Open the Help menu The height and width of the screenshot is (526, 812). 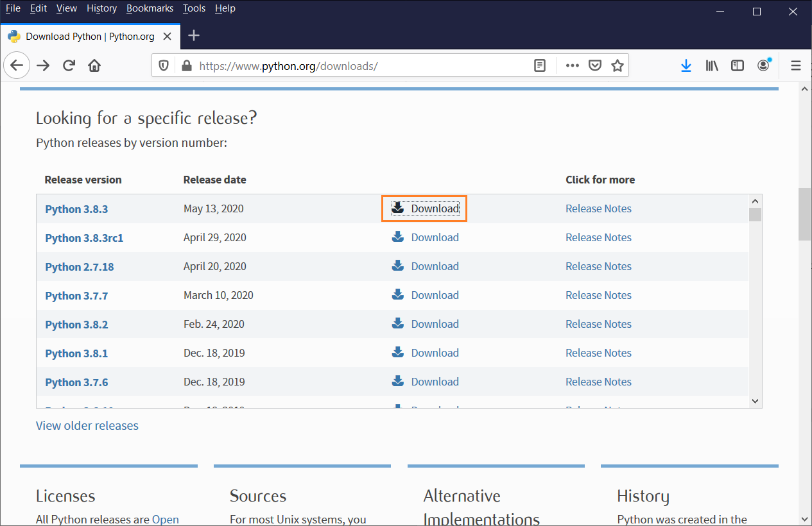[225, 8]
